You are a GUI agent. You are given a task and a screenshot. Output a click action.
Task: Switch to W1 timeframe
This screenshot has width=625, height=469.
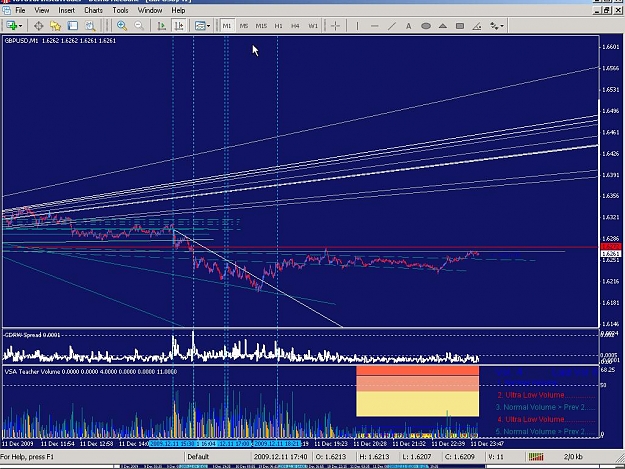pos(313,26)
